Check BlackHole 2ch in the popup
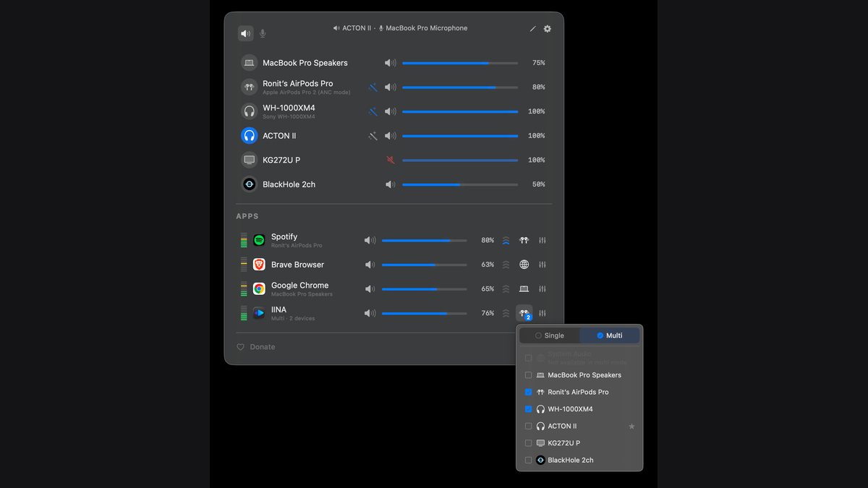The height and width of the screenshot is (488, 868). [x=528, y=460]
